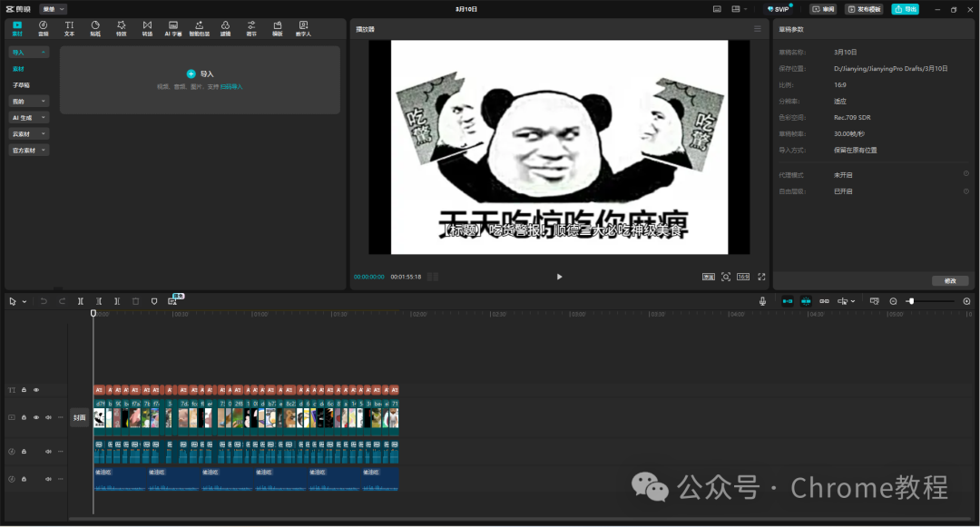Open the 贴纸 stickers panel
This screenshot has height=527, width=980.
[x=95, y=28]
